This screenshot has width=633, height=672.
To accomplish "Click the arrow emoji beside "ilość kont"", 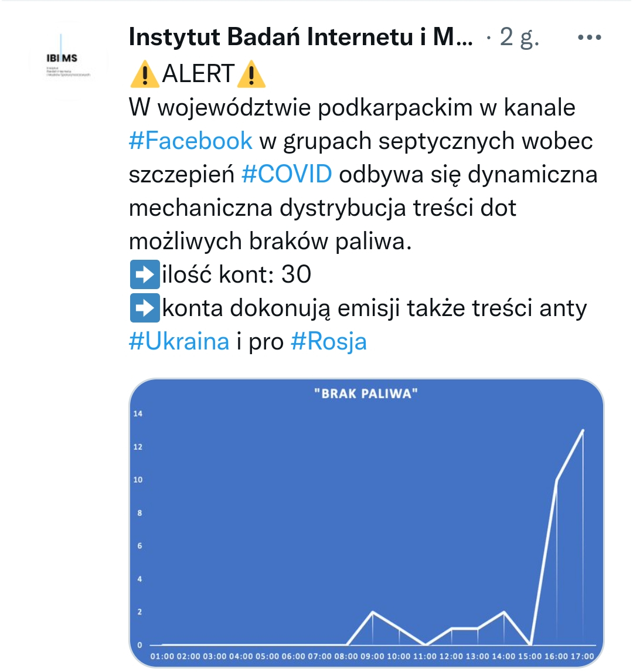I will (x=144, y=275).
